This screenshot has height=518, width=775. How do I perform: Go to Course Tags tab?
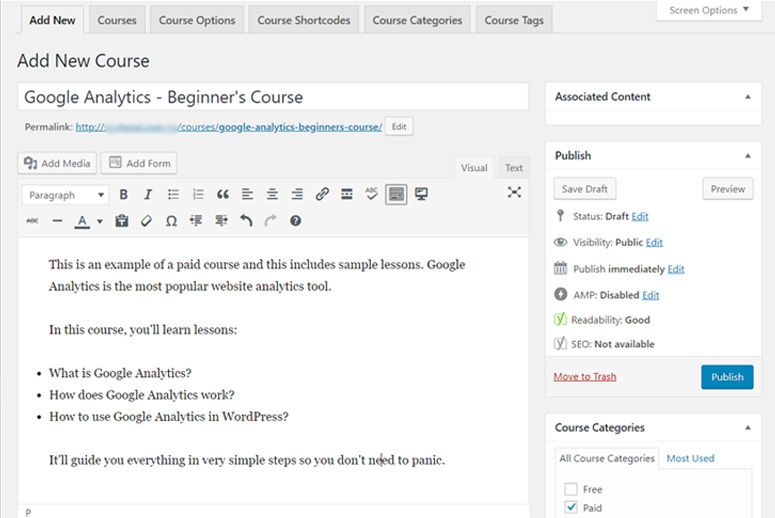(x=514, y=20)
